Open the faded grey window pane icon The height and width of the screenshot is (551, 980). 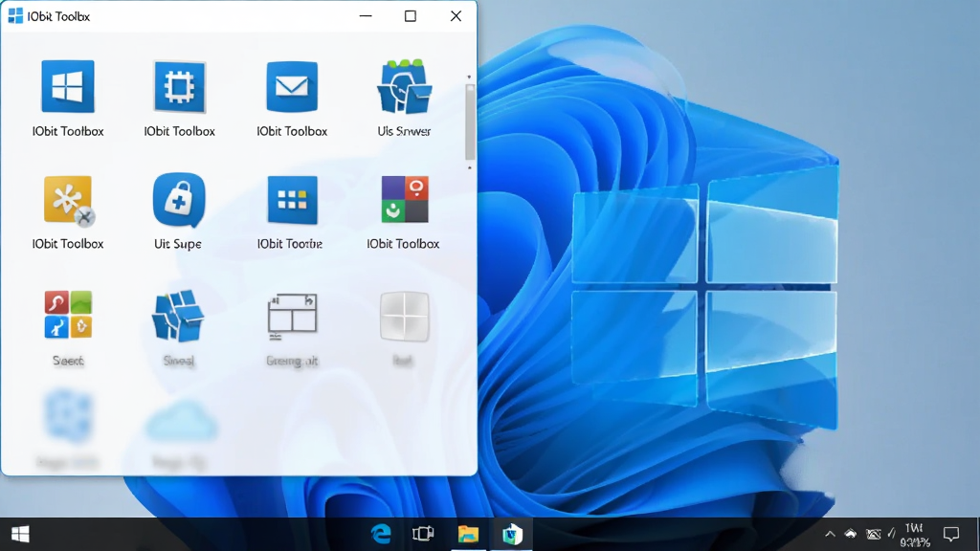click(405, 316)
